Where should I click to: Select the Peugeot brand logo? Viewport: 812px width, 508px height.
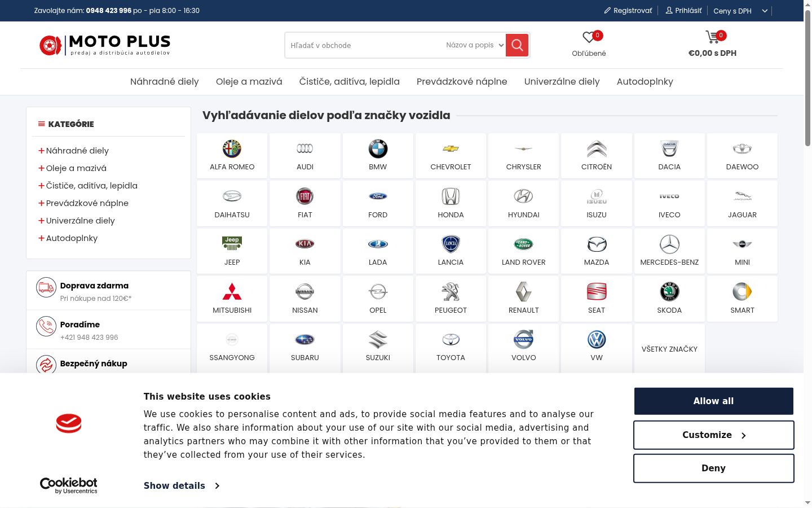tap(451, 292)
